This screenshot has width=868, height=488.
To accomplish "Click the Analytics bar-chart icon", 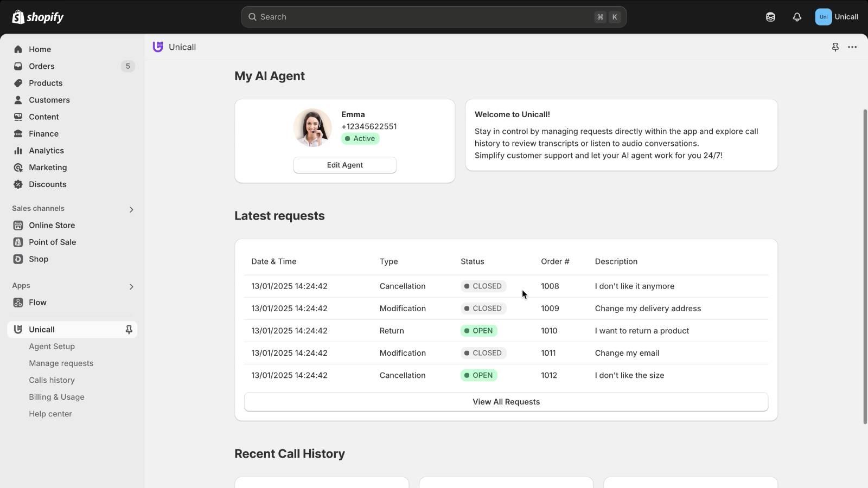I will pyautogui.click(x=18, y=151).
